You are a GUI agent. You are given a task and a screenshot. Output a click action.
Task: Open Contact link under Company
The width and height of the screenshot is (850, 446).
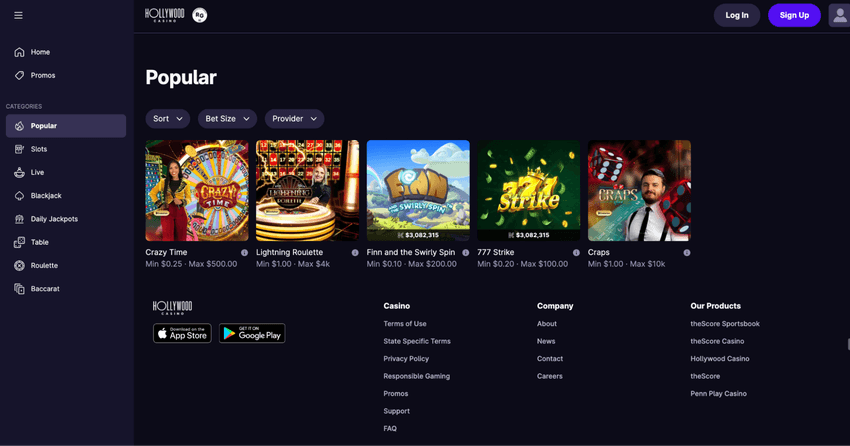point(550,359)
